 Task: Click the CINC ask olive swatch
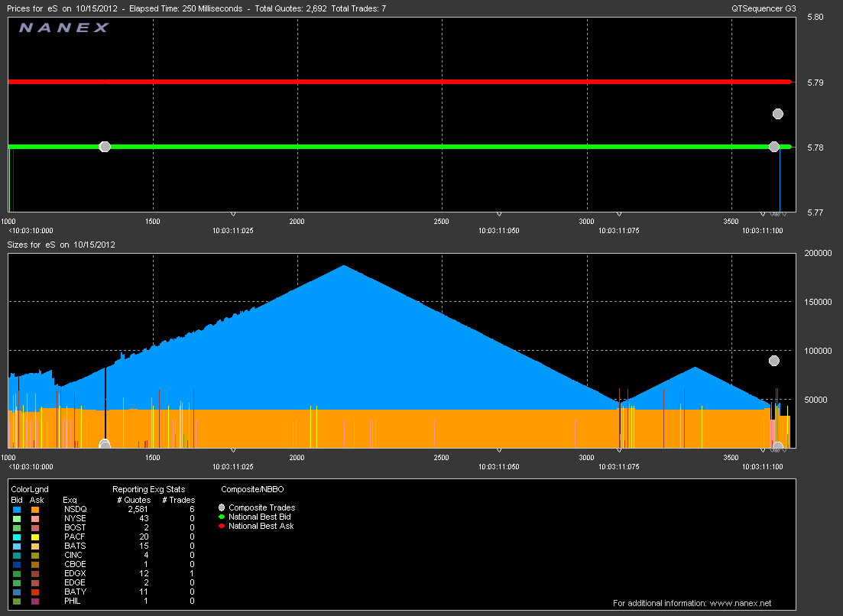[35, 556]
